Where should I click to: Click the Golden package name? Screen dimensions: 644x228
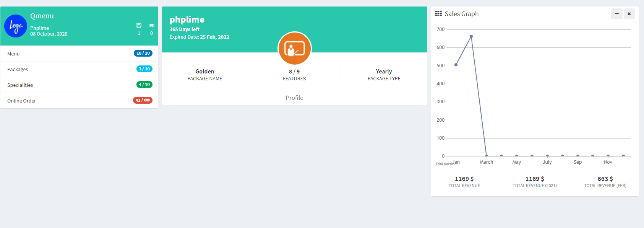[x=205, y=72]
